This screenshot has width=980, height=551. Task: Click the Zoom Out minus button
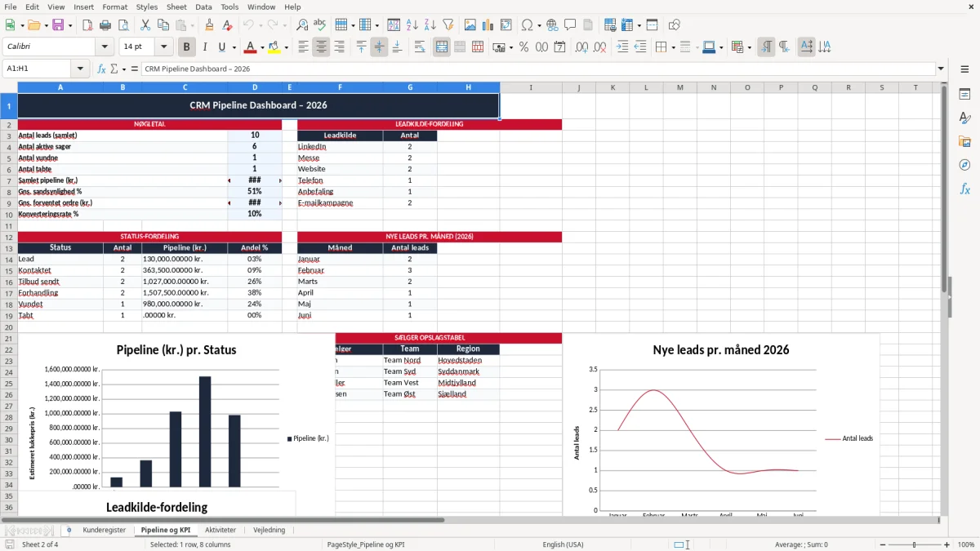[x=882, y=544]
